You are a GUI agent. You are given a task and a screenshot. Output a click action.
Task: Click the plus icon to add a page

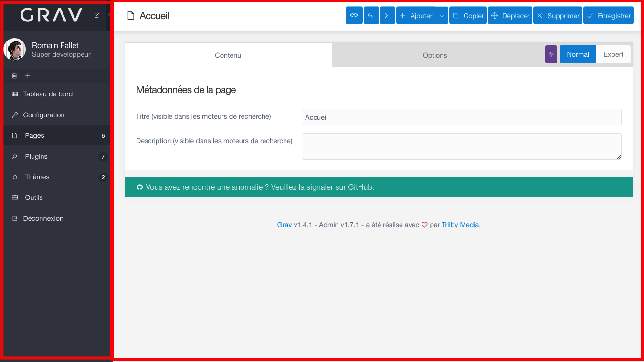tap(28, 75)
